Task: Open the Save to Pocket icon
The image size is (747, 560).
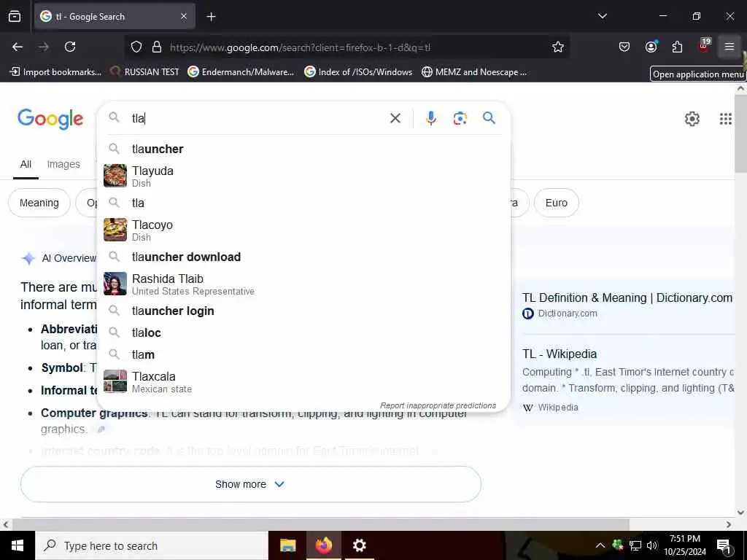Action: pos(624,47)
